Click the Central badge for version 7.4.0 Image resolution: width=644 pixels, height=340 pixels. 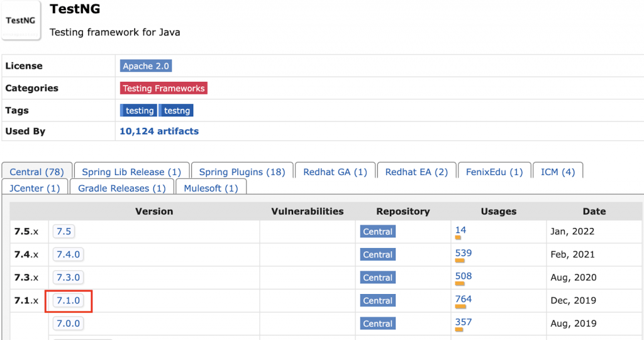coord(377,255)
